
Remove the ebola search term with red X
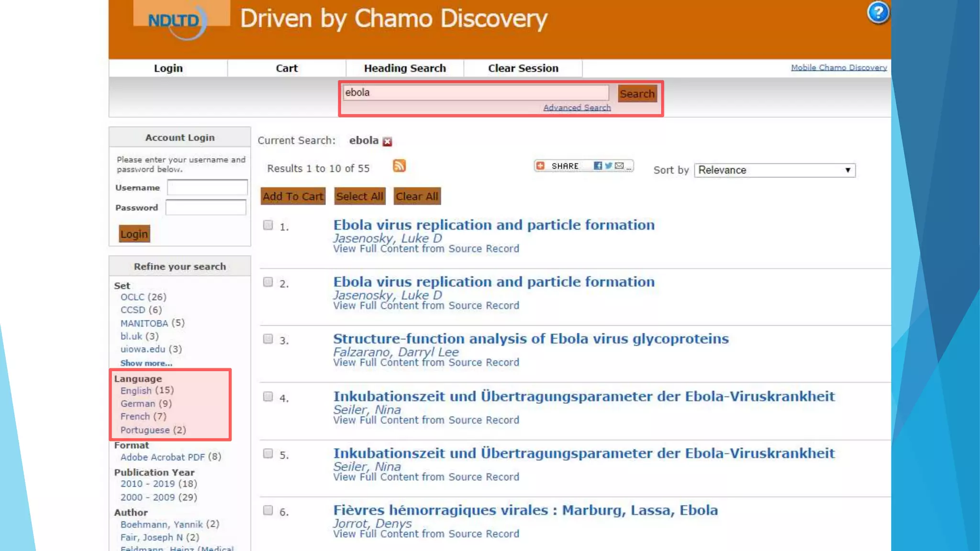pos(387,142)
